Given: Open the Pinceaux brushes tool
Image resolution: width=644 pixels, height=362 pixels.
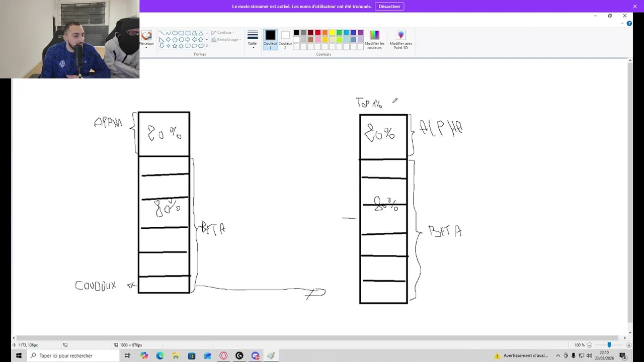Looking at the screenshot, I should [146, 39].
